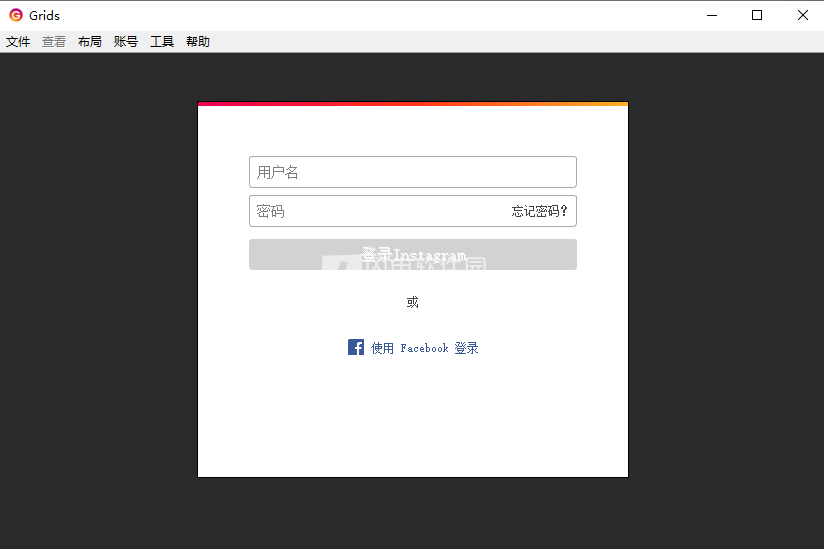This screenshot has width=824, height=549.
Task: Minimize the Grids window
Action: pyautogui.click(x=712, y=15)
